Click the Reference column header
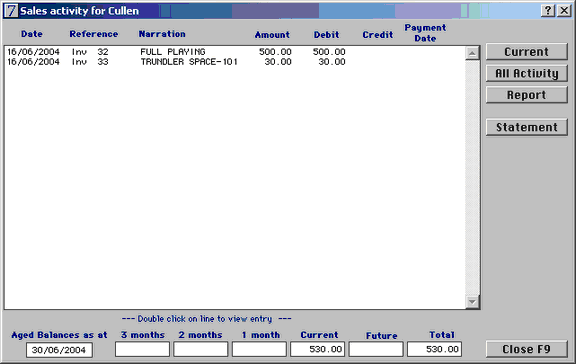 click(x=94, y=34)
